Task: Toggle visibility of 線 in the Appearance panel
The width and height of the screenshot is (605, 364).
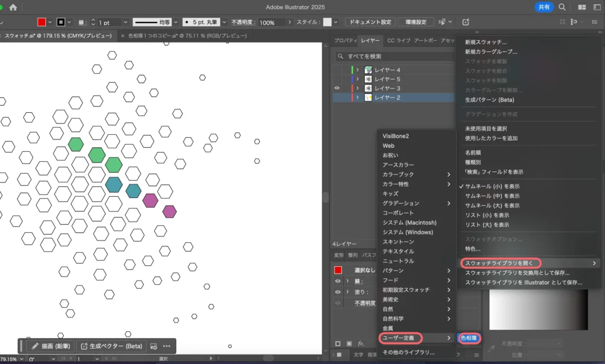Action: (338, 281)
